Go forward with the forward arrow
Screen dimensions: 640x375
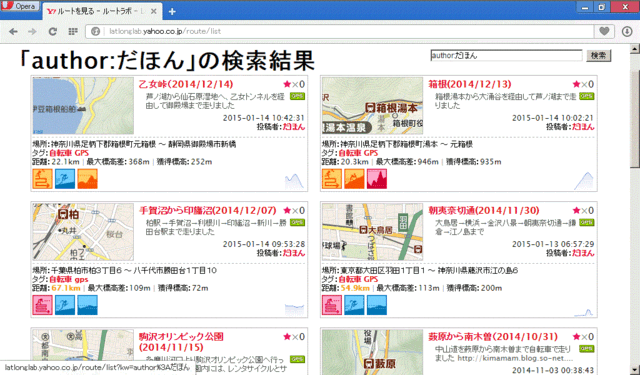(32, 31)
